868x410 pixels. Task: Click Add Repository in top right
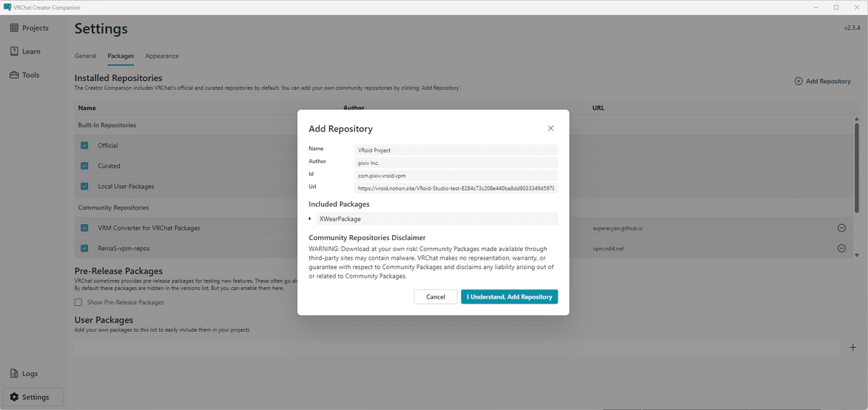click(x=822, y=81)
